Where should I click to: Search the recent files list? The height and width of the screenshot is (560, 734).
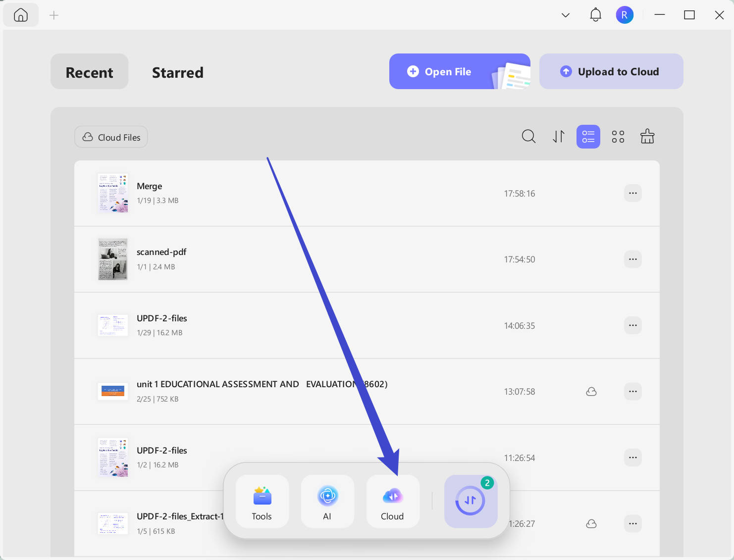coord(528,136)
